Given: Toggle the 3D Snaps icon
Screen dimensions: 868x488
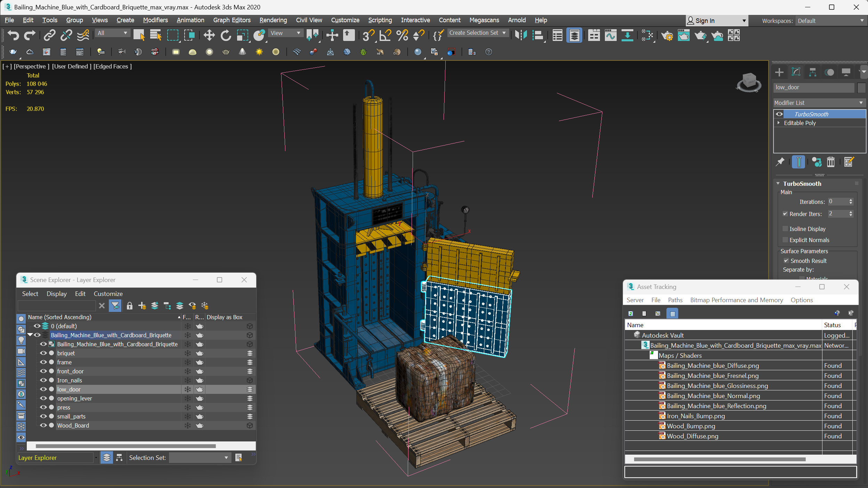Looking at the screenshot, I should click(368, 35).
